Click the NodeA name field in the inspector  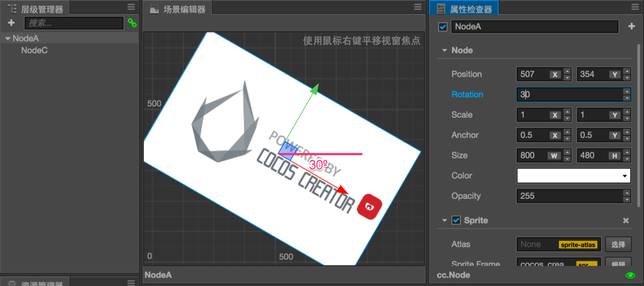535,27
